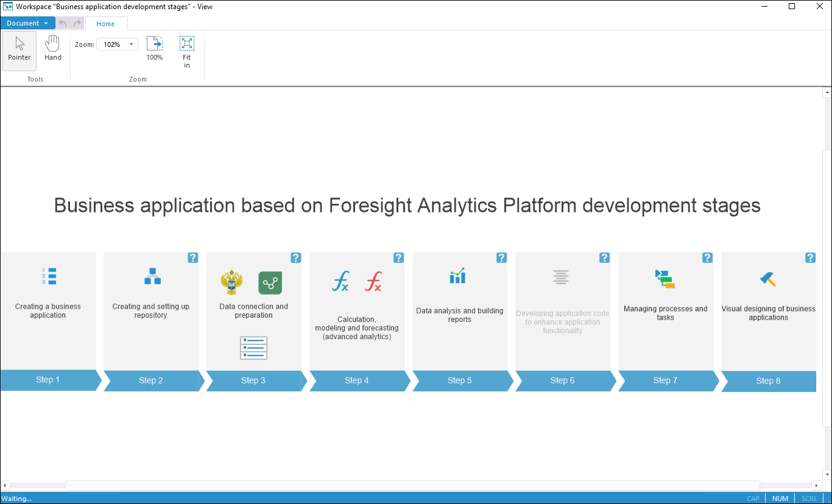Open the Document dropdown menu

click(x=27, y=23)
